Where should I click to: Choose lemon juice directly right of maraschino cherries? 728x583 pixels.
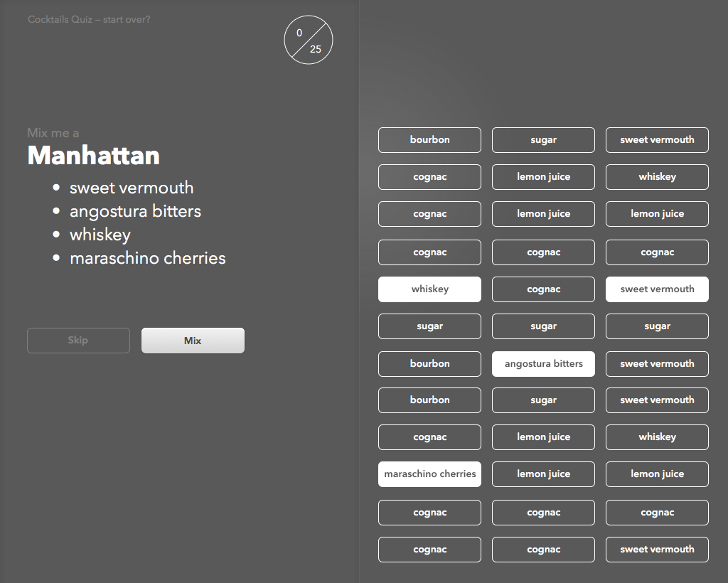click(543, 474)
